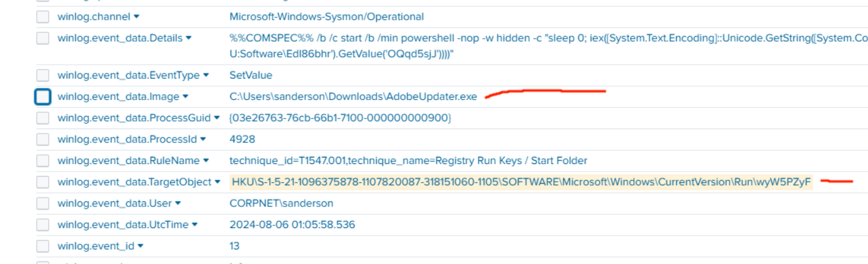The image size is (868, 264).
Task: Expand the winlog.event_data.RuleName dropdown arrow
Action: 206,161
